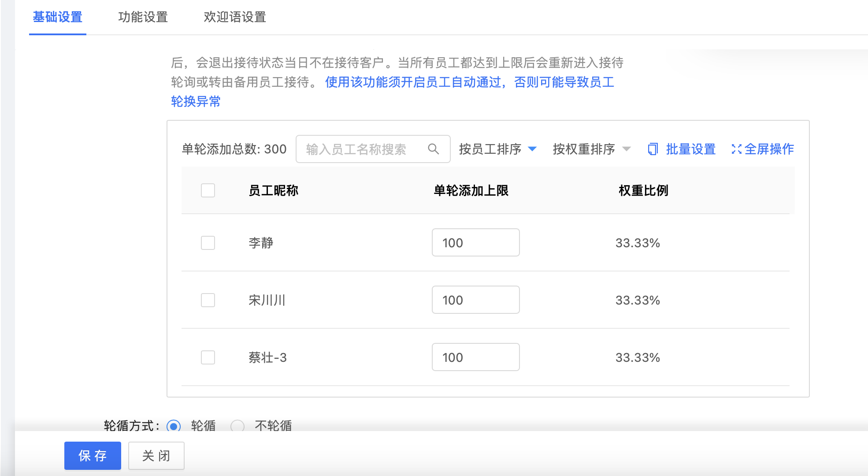The width and height of the screenshot is (868, 476).
Task: Switch to the 功能设置 tab
Action: pyautogui.click(x=143, y=17)
